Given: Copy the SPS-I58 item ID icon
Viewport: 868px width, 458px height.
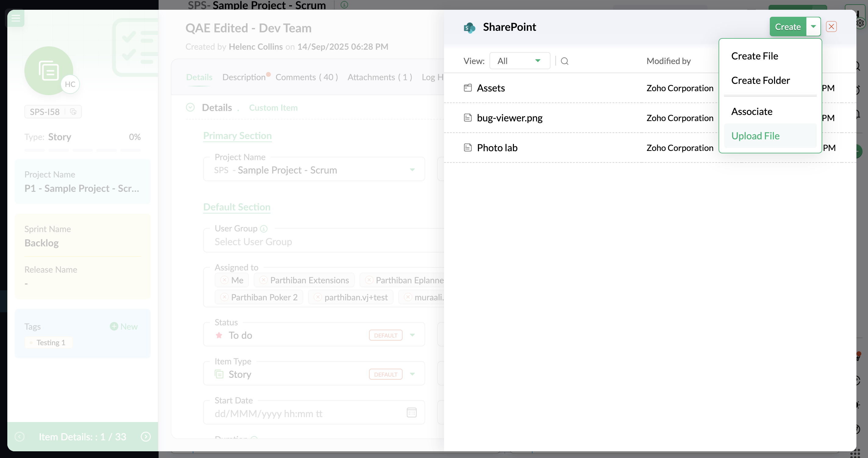Looking at the screenshot, I should tap(73, 112).
